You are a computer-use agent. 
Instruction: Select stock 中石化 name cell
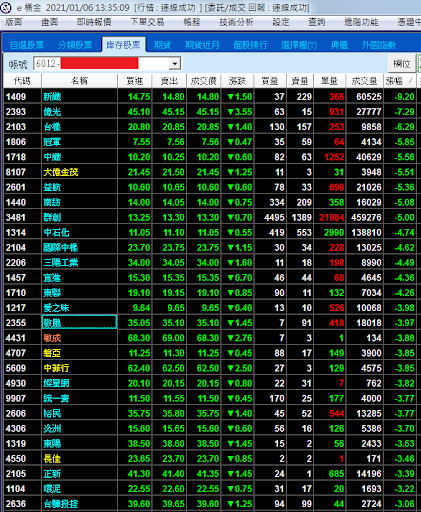tap(79, 232)
